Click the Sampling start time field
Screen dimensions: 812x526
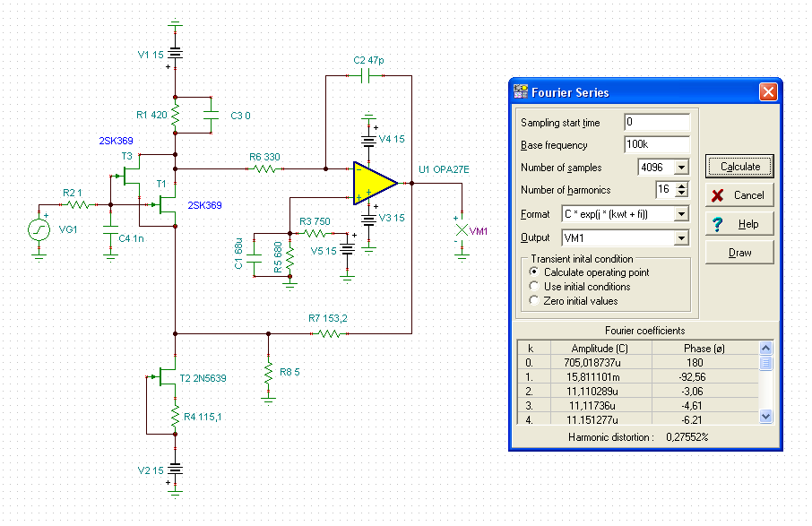(x=657, y=122)
